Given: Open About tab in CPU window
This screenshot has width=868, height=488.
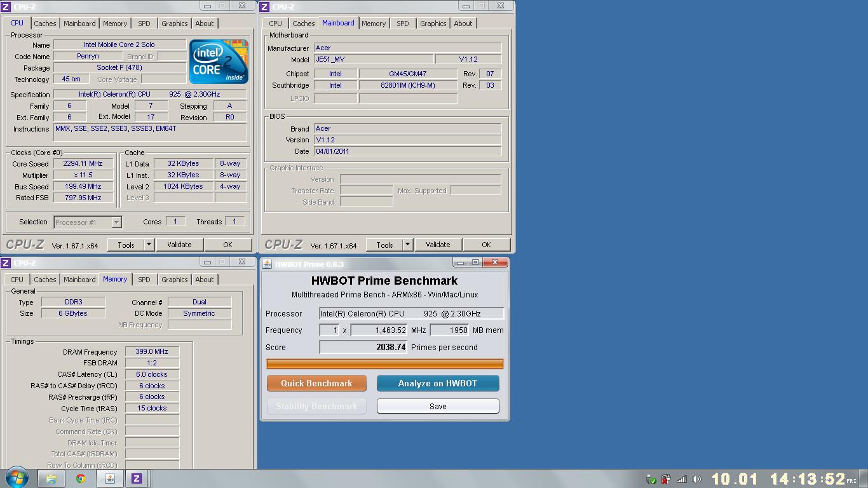Looking at the screenshot, I should [205, 24].
